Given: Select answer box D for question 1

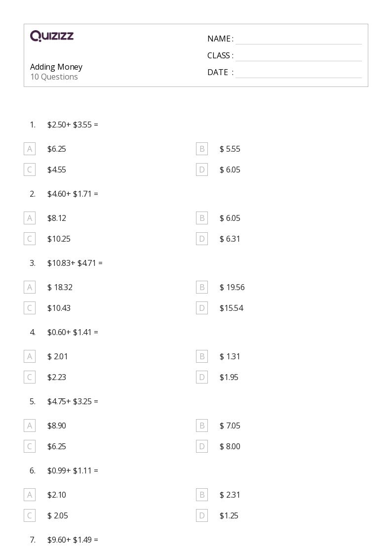Looking at the screenshot, I should point(202,170).
